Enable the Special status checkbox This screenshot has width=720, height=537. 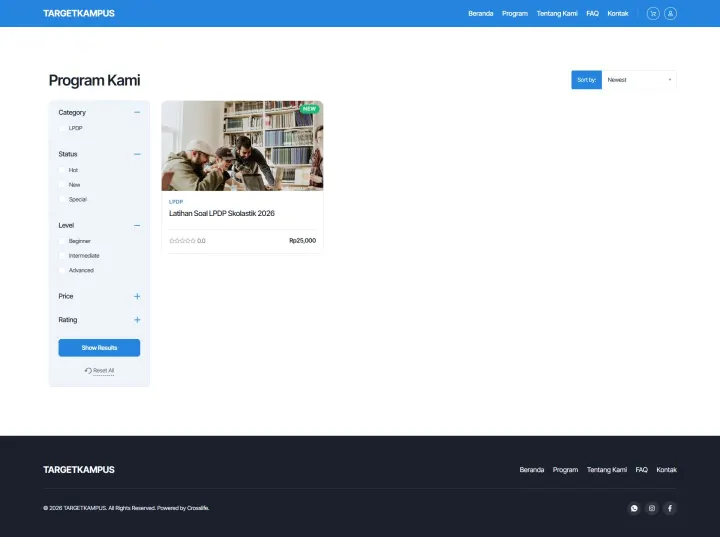point(62,199)
